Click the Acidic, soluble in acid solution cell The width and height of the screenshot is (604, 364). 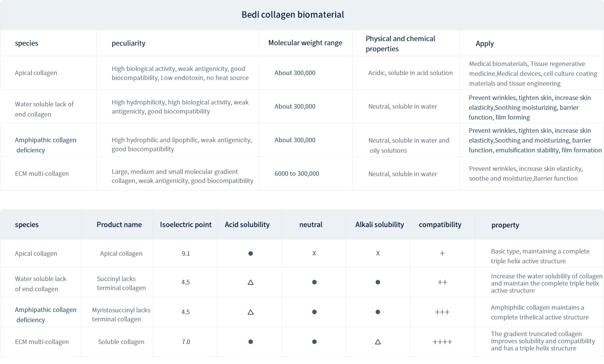(410, 73)
